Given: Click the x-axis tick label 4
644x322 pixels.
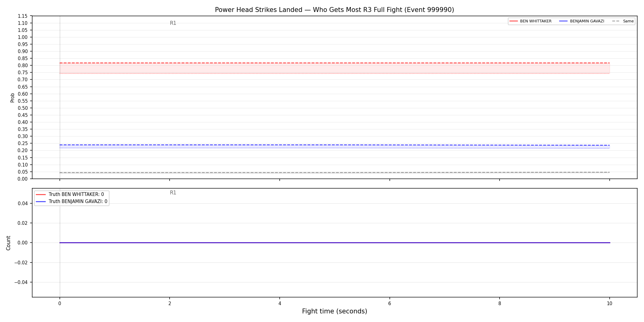Looking at the screenshot, I should pos(280,304).
